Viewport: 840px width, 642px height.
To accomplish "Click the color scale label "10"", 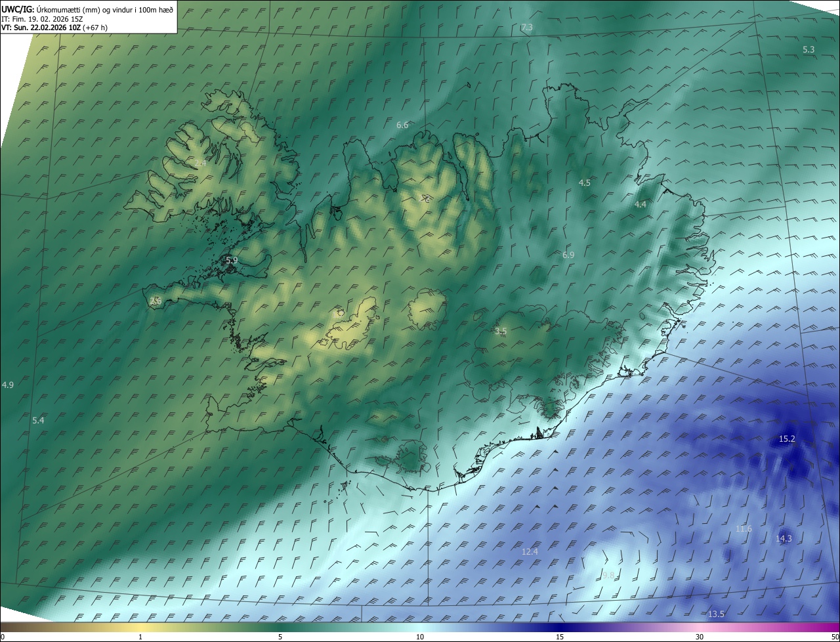I will (x=420, y=637).
